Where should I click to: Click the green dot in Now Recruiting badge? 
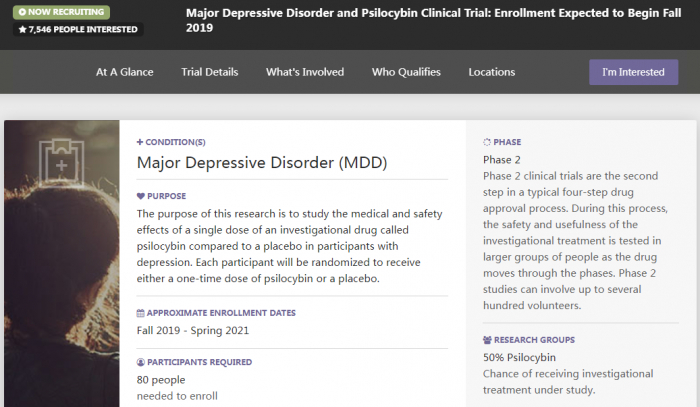pyautogui.click(x=22, y=12)
